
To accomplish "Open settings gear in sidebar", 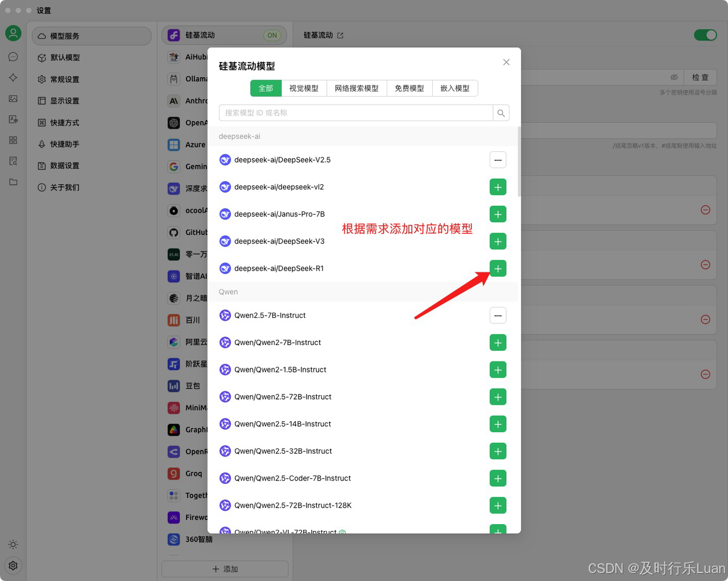I will pyautogui.click(x=13, y=566).
